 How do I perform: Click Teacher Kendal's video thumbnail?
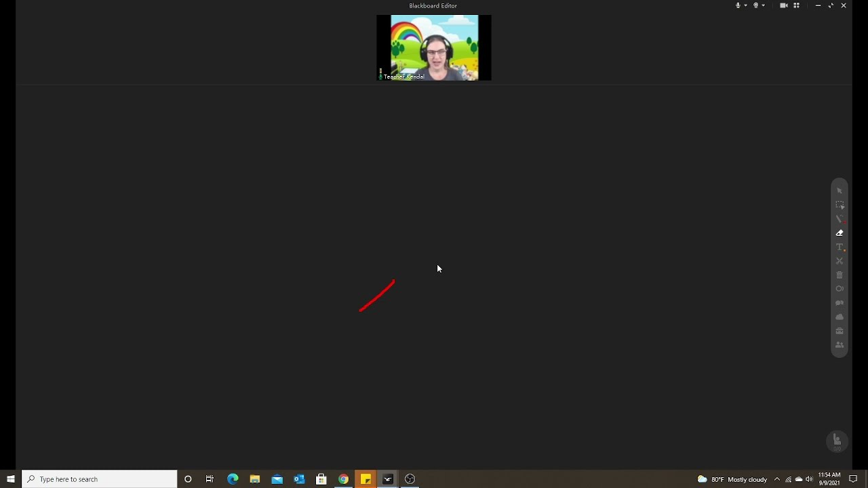point(434,47)
